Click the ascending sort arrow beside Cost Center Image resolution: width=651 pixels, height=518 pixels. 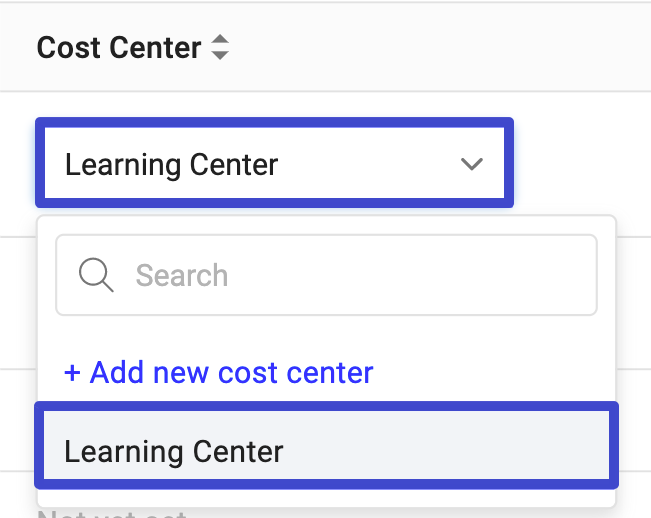click(x=220, y=39)
